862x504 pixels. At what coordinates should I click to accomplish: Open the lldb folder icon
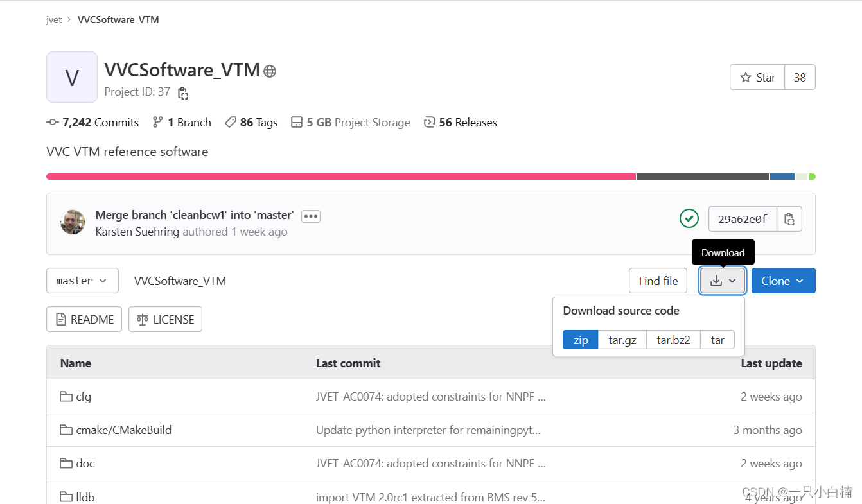pyautogui.click(x=66, y=497)
